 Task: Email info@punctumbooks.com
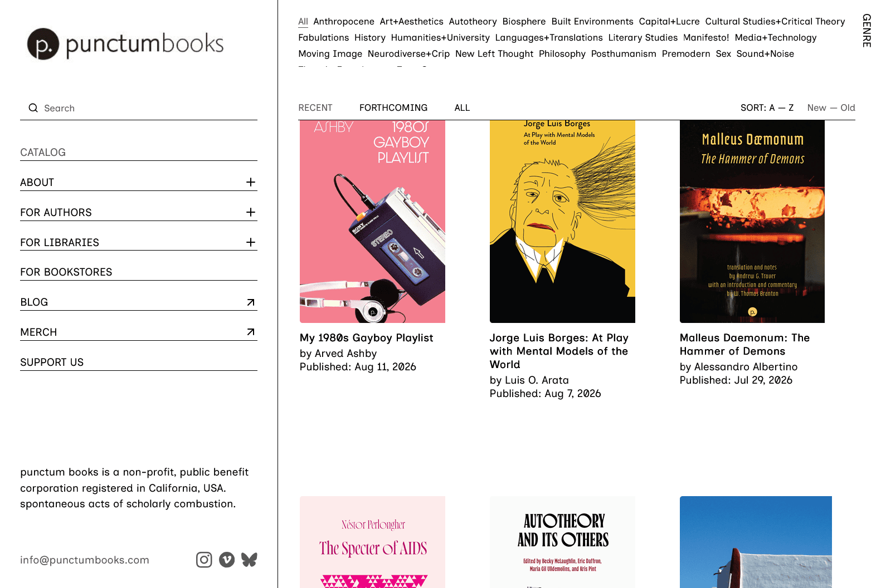pos(85,560)
